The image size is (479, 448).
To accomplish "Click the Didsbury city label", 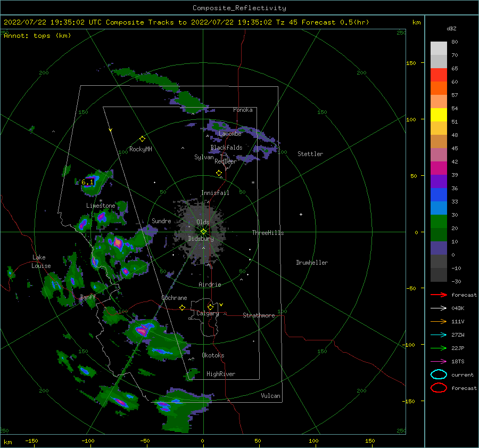I will (x=201, y=239).
